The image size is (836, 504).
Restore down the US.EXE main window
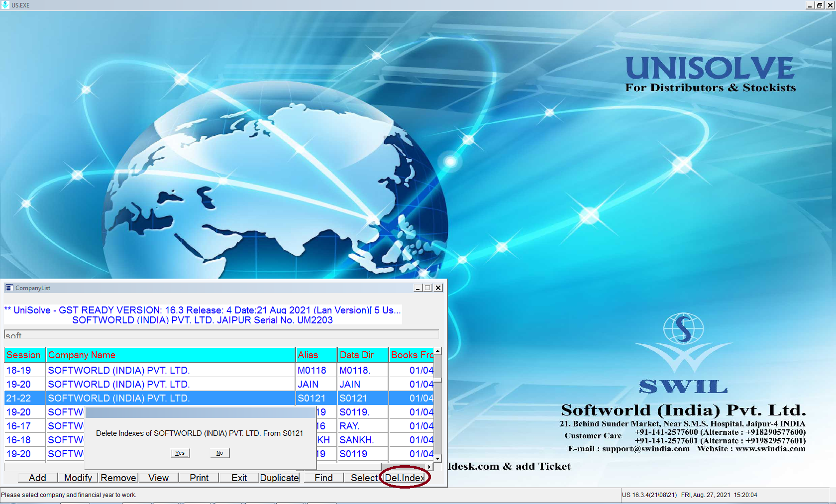click(x=820, y=5)
